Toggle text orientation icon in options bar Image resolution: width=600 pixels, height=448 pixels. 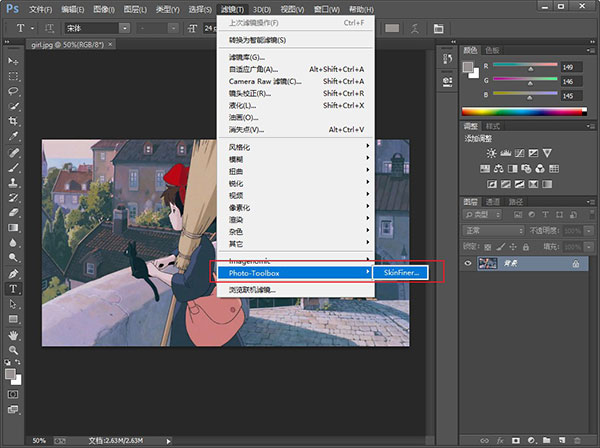point(49,28)
